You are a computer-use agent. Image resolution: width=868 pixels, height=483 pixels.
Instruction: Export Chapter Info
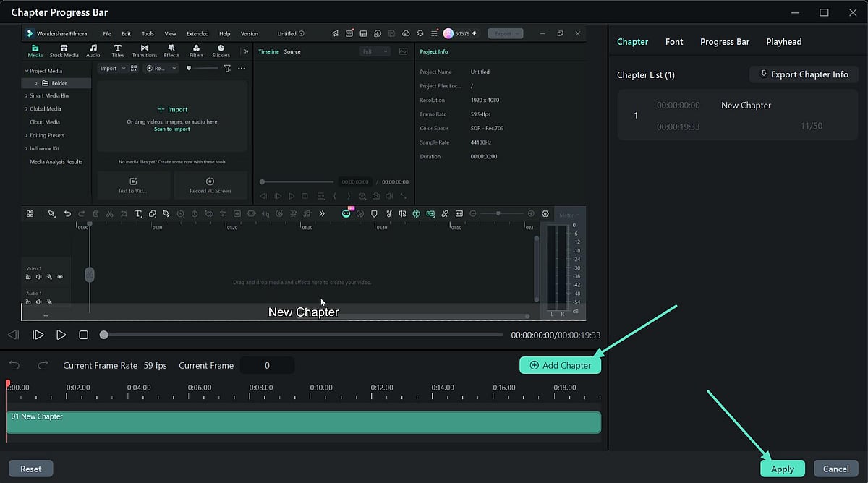804,74
